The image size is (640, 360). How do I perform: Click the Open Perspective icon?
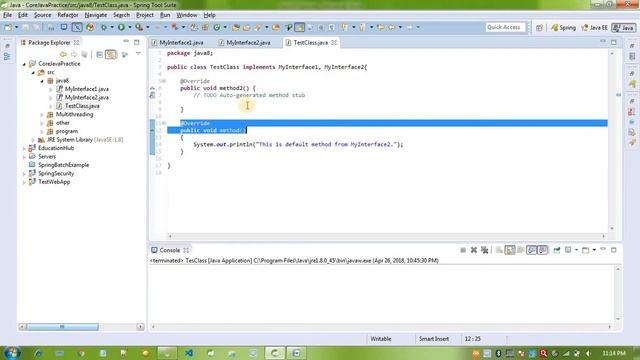pos(539,28)
